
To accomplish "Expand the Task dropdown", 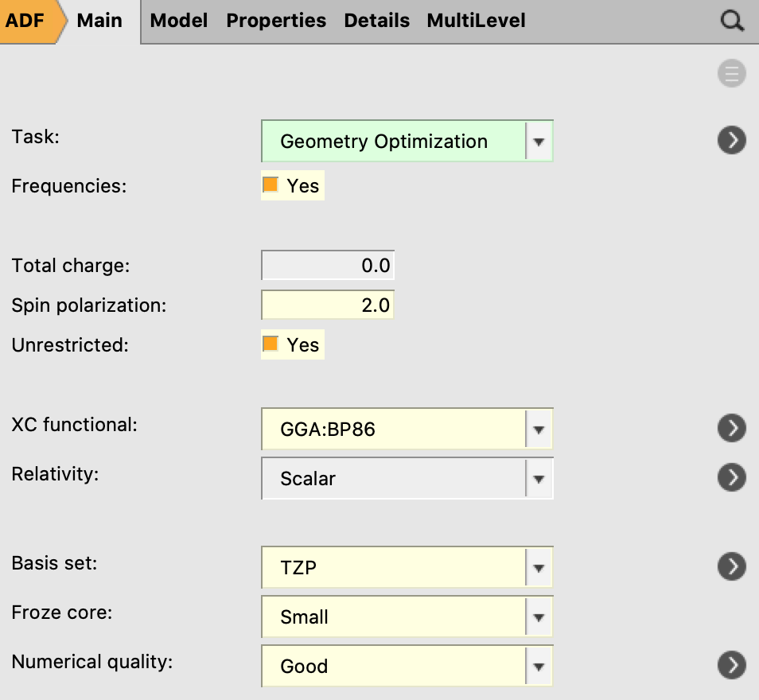I will (x=539, y=142).
